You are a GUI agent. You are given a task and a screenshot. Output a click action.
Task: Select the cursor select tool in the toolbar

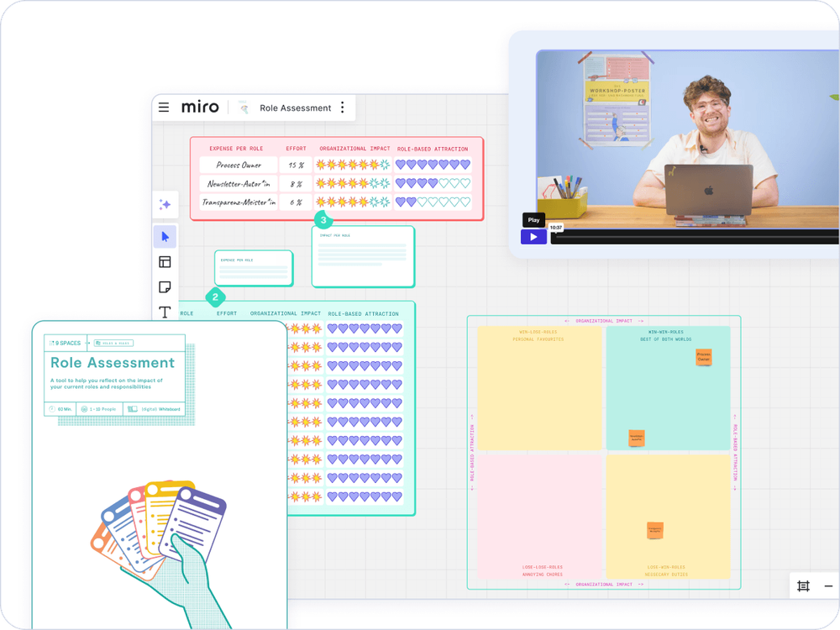pyautogui.click(x=165, y=236)
